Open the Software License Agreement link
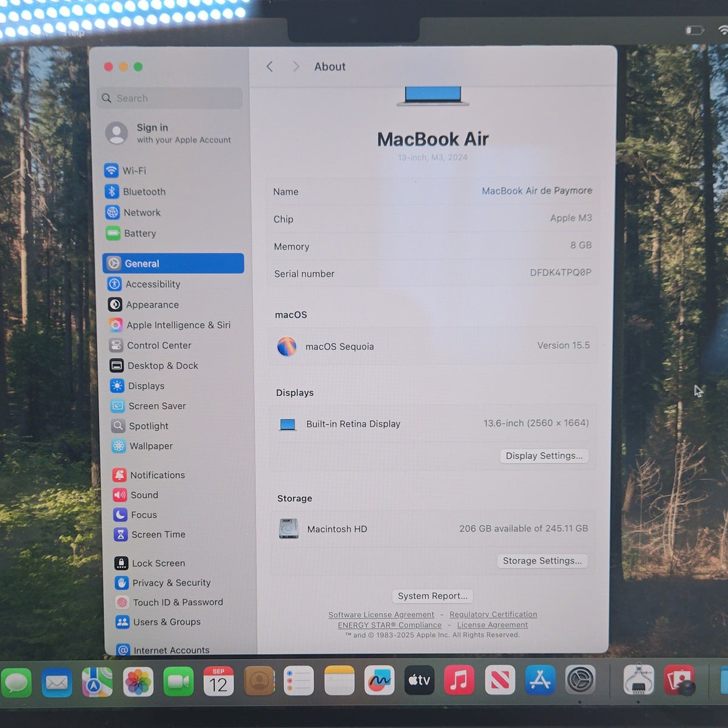Viewport: 728px width, 728px height. [381, 615]
